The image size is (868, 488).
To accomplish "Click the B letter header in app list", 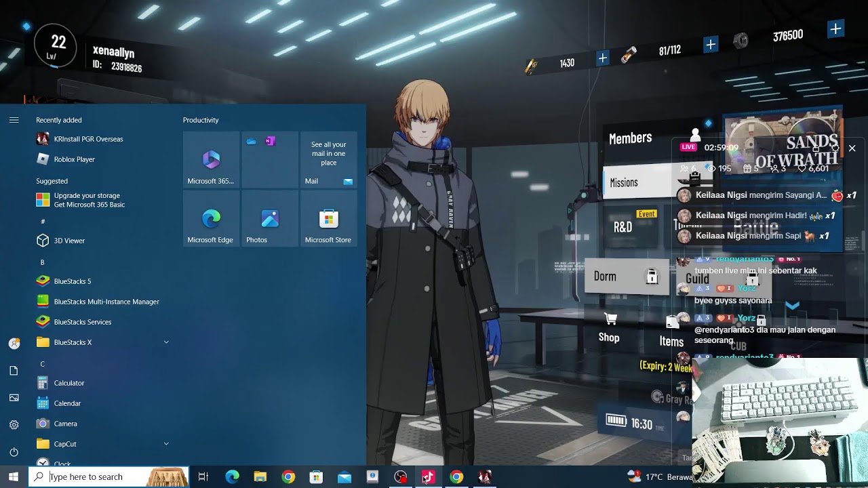I will [42, 262].
